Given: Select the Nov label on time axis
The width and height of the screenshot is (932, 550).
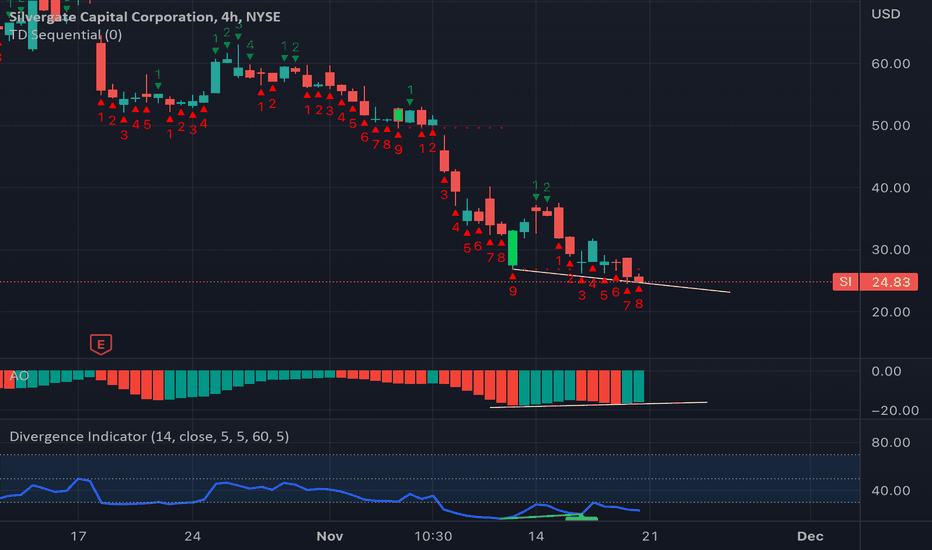Looking at the screenshot, I should [x=329, y=536].
